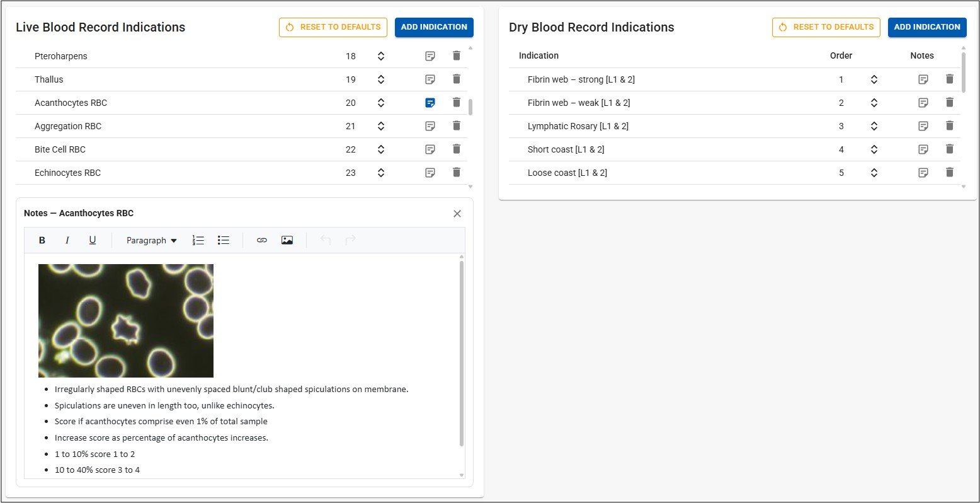Click notes editor scrollbar thumb
Viewport: 980px width, 503px height.
tap(462, 354)
